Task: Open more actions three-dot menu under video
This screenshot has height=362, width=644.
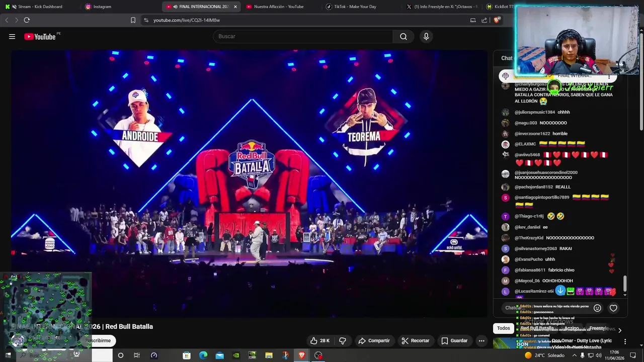Action: (481, 340)
